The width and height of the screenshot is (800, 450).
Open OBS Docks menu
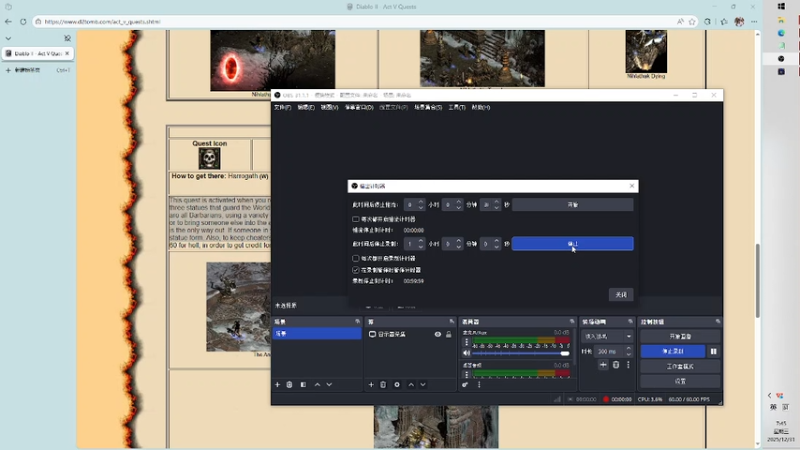[x=359, y=107]
